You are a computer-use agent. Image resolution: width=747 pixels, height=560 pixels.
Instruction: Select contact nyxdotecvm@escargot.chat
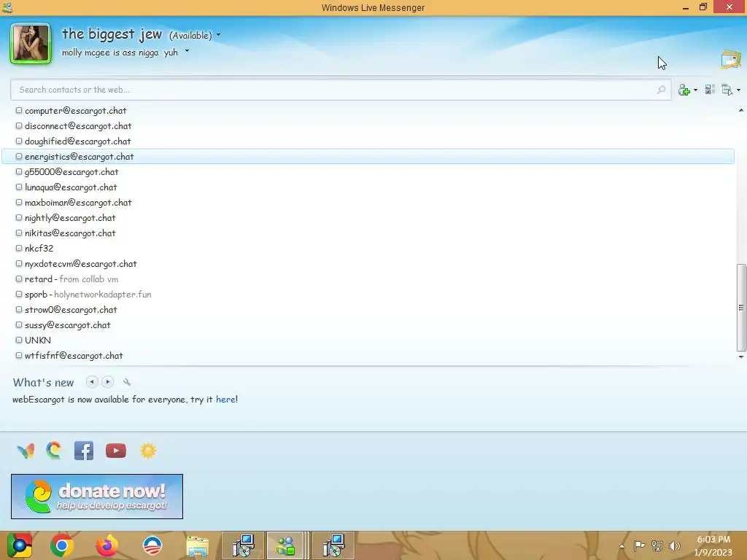(x=368, y=263)
